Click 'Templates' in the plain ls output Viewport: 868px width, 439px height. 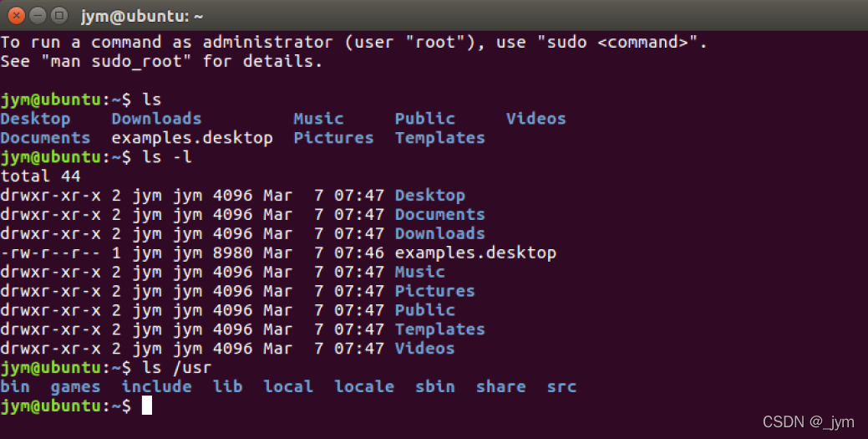click(x=440, y=139)
